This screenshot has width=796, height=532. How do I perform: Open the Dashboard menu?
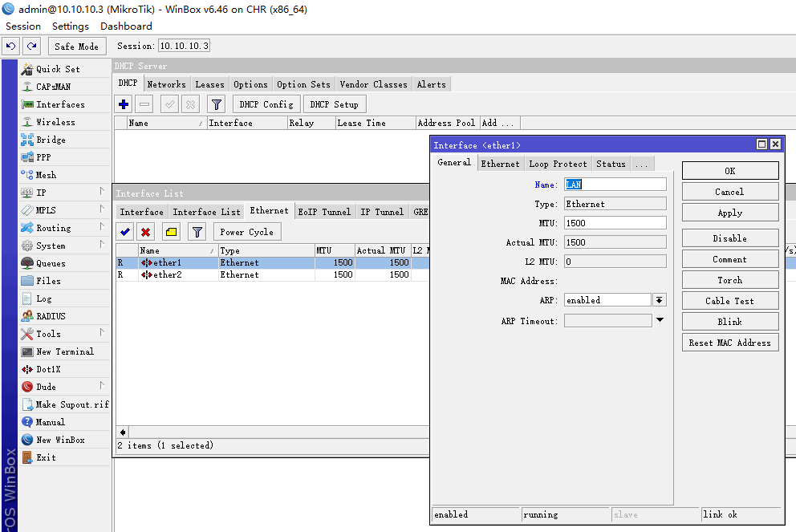point(126,26)
